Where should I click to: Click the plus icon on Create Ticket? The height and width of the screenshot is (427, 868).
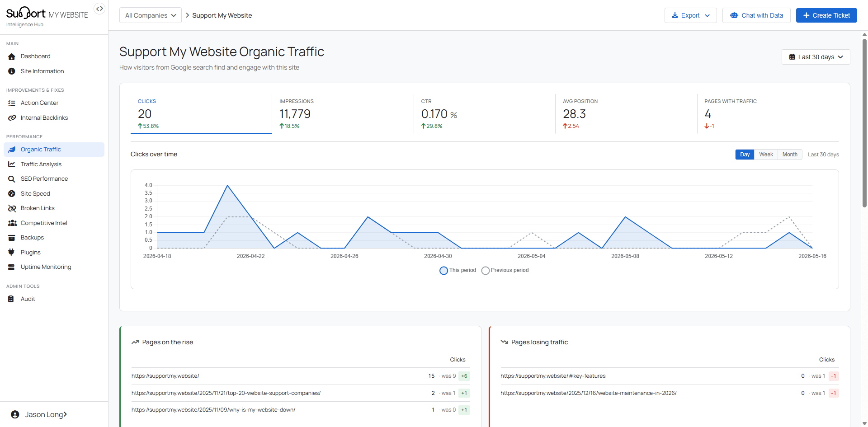806,15
